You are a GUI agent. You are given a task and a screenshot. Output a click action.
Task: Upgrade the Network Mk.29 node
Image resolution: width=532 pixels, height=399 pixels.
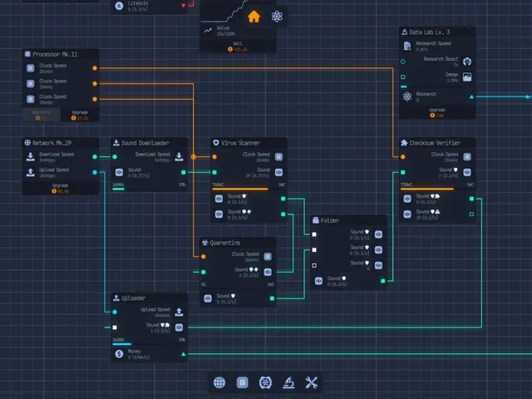click(61, 189)
